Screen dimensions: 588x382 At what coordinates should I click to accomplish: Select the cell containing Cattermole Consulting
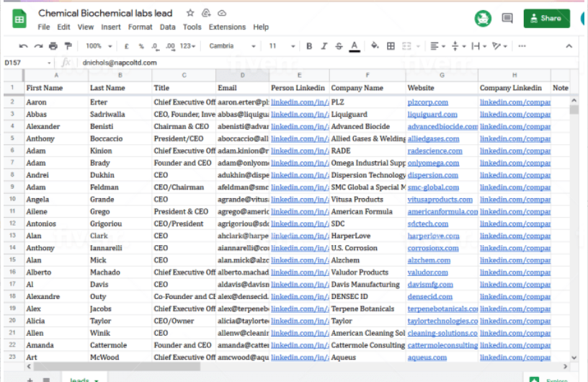(367, 345)
